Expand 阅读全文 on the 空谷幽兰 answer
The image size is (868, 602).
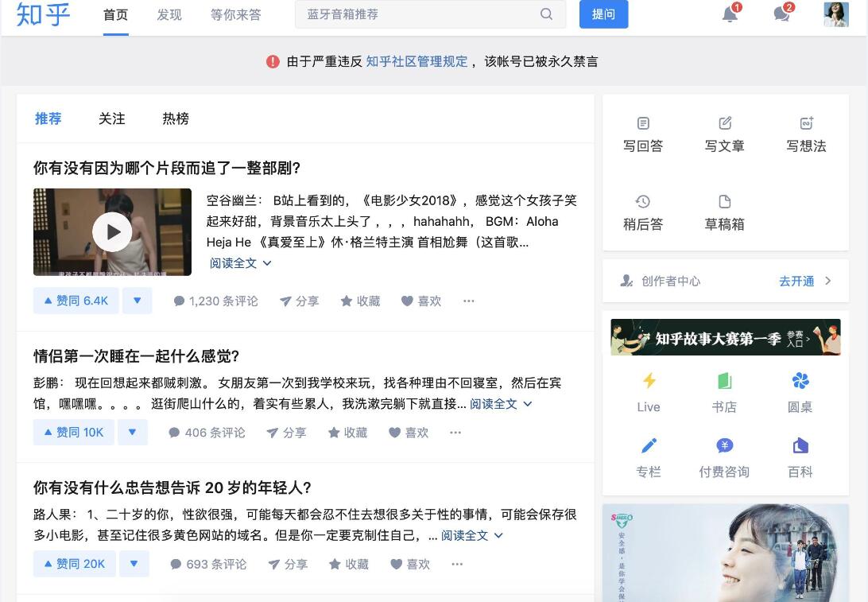click(240, 263)
